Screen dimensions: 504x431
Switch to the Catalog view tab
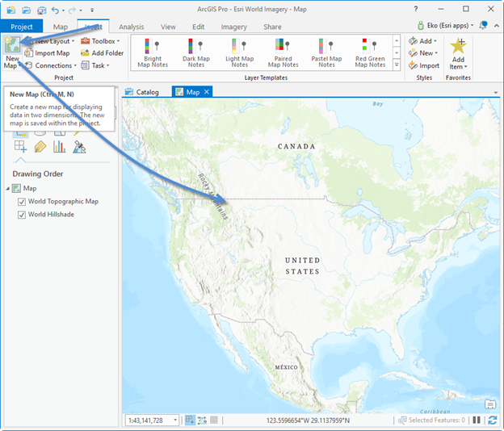coord(142,92)
